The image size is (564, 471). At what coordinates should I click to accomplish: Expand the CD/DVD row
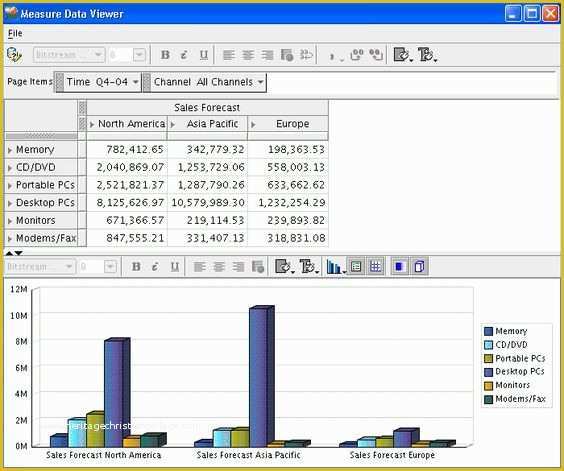pos(10,168)
